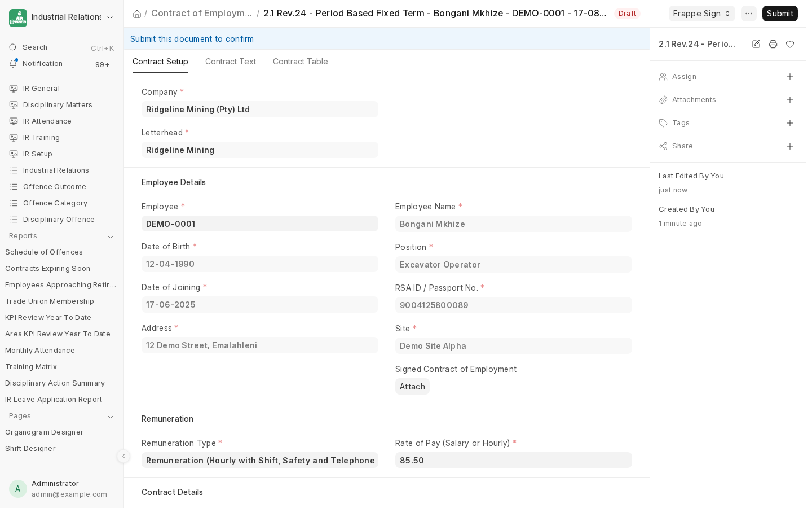This screenshot has height=508, width=812.
Task: Open Trade Union Membership report
Action: point(50,301)
